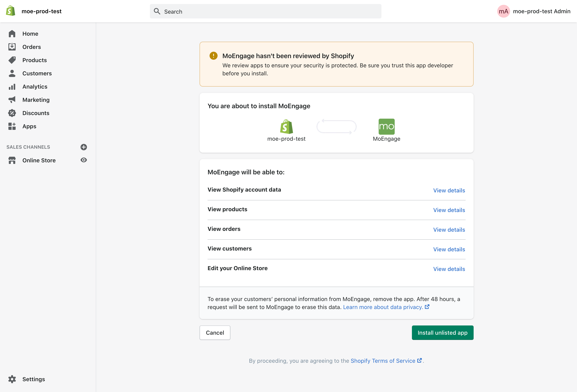Image resolution: width=577 pixels, height=392 pixels.
Task: Click the Analytics bar chart icon
Action: click(12, 87)
